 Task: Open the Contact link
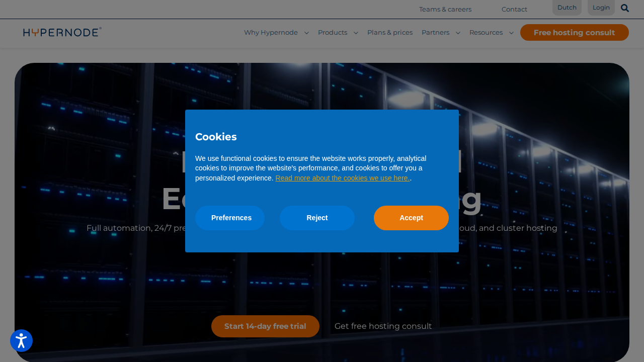tap(514, 9)
